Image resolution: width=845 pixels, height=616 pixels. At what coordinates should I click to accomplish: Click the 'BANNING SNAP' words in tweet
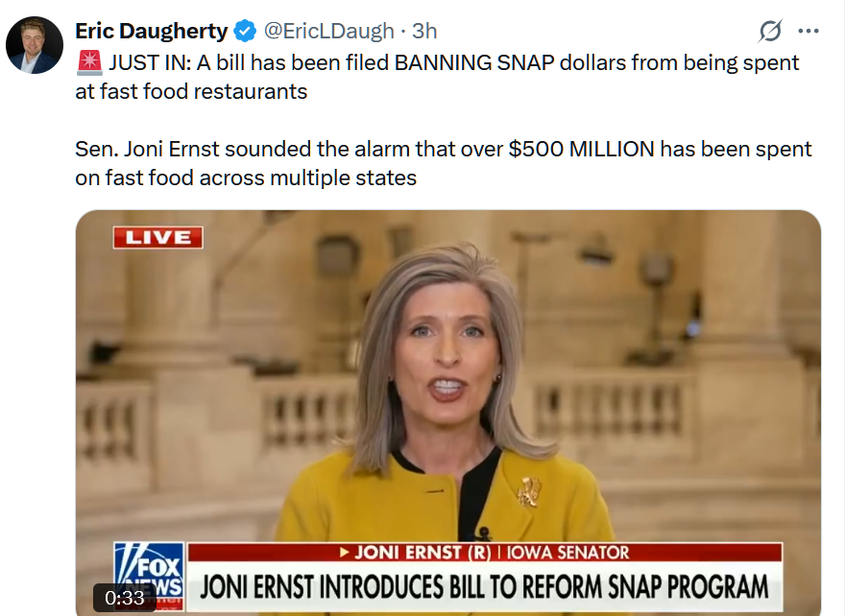(474, 63)
